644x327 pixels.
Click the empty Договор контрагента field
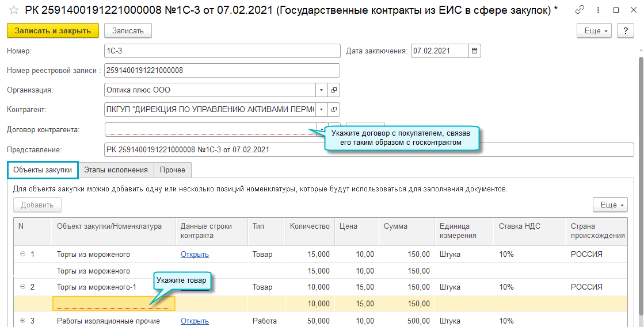pyautogui.click(x=210, y=129)
